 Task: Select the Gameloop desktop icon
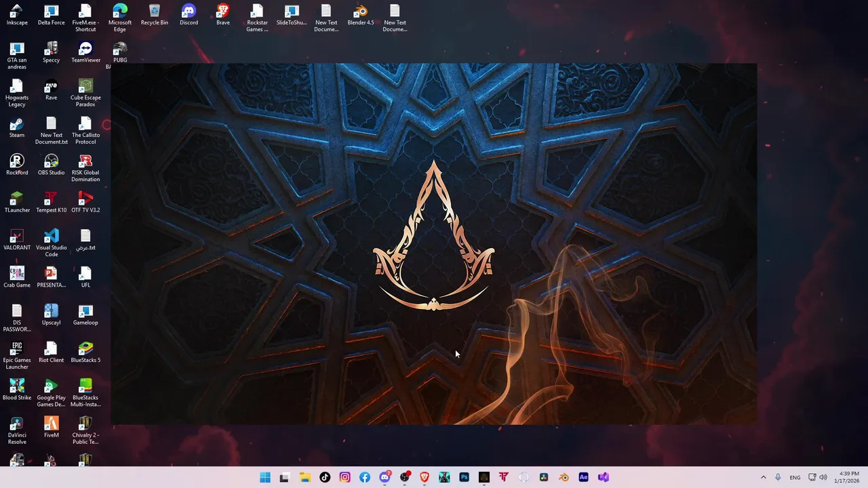pos(85,314)
